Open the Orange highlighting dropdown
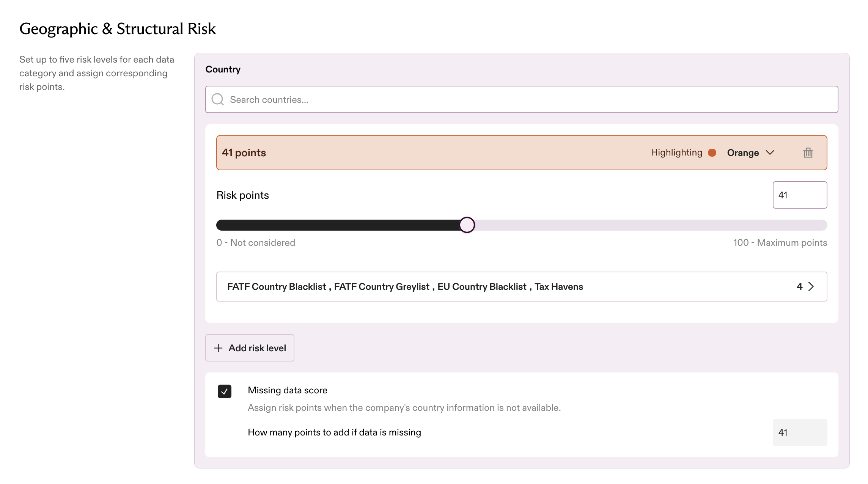 [x=750, y=152]
